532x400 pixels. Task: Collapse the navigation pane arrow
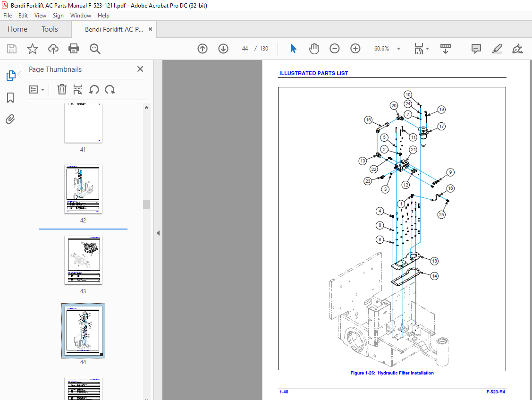(158, 233)
